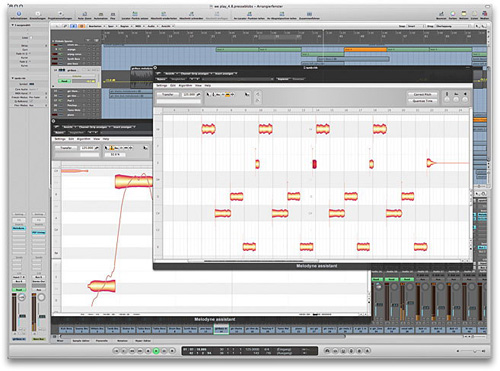Screen dimensions: 500x371
Task: Click the master volume slider in transport
Action: click(472, 351)
